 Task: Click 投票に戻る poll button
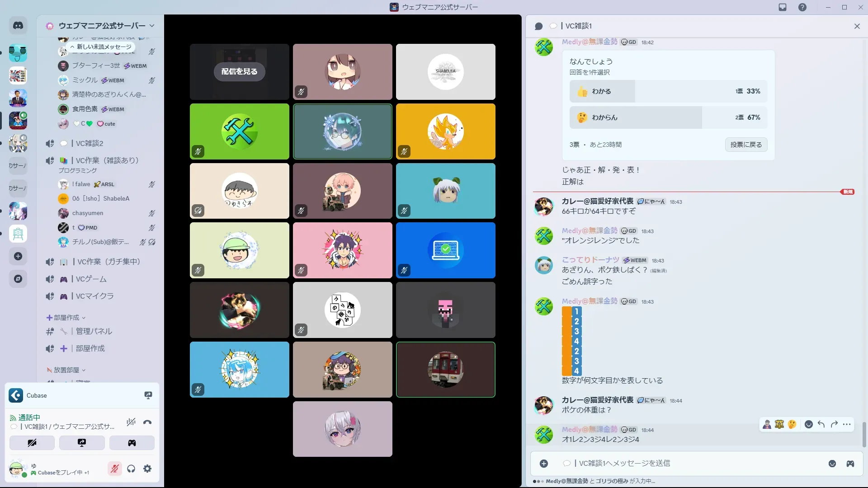click(746, 145)
